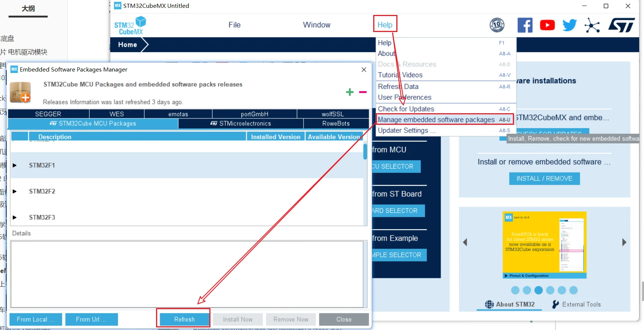The image size is (644, 330).
Task: Switch to the wolfSSL tab
Action: (x=333, y=114)
